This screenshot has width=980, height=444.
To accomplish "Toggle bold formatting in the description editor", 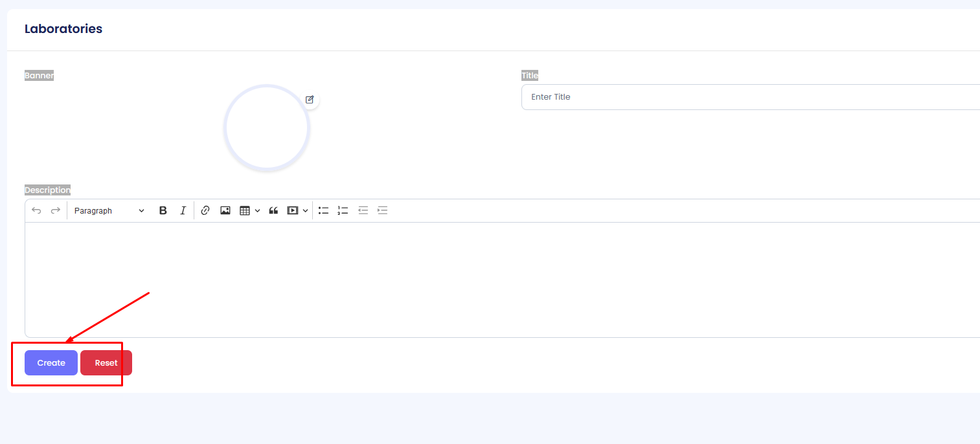I will tap(163, 210).
